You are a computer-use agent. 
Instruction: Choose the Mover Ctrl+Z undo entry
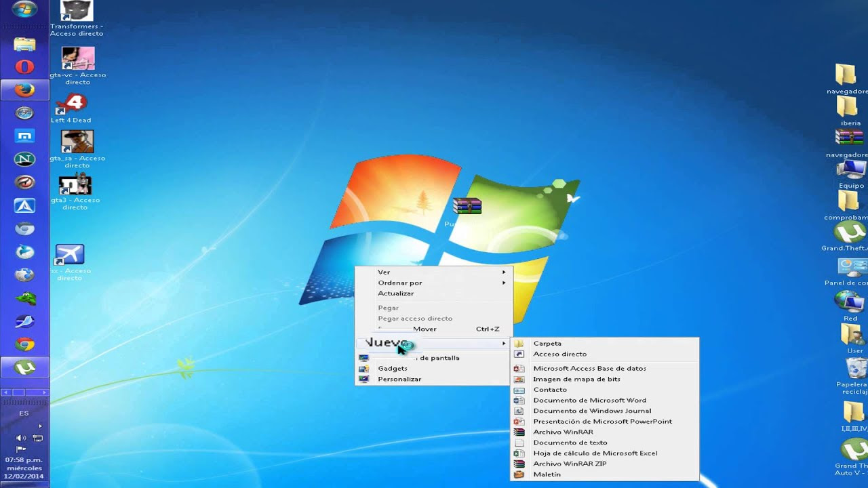coord(433,329)
